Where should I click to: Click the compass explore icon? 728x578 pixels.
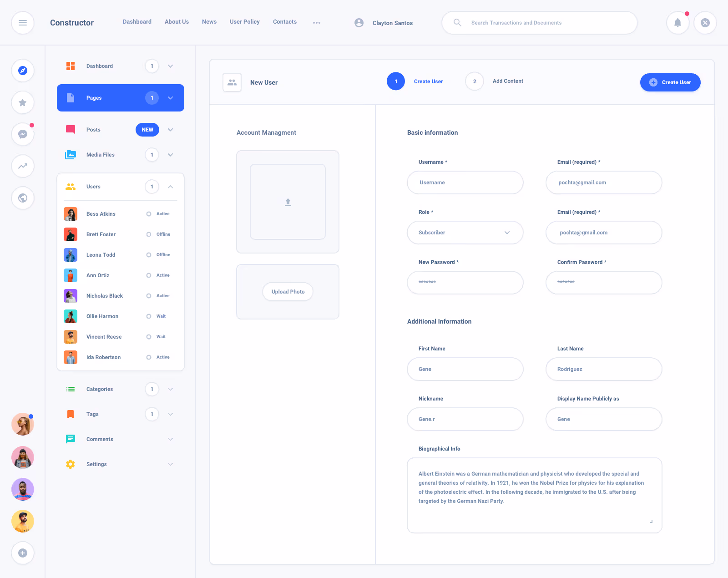click(23, 71)
